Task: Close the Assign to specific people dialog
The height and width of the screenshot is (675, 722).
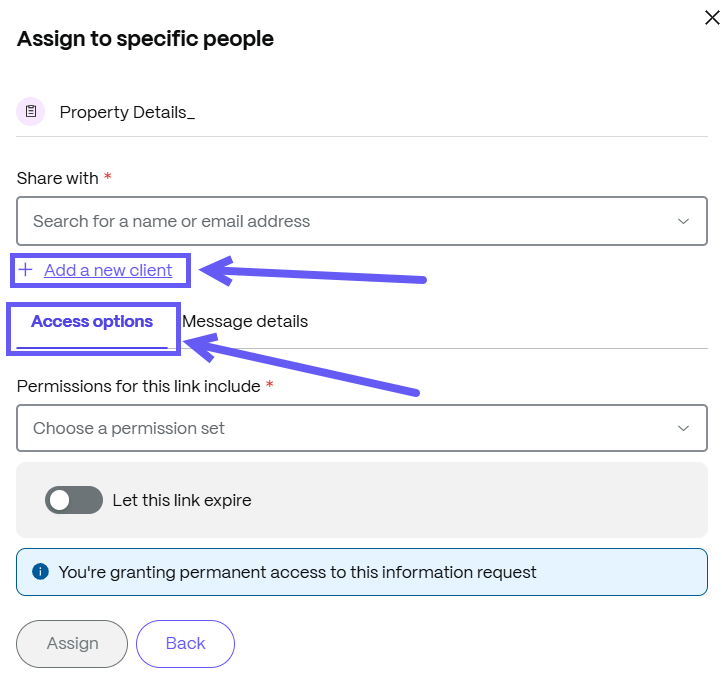Action: click(712, 18)
